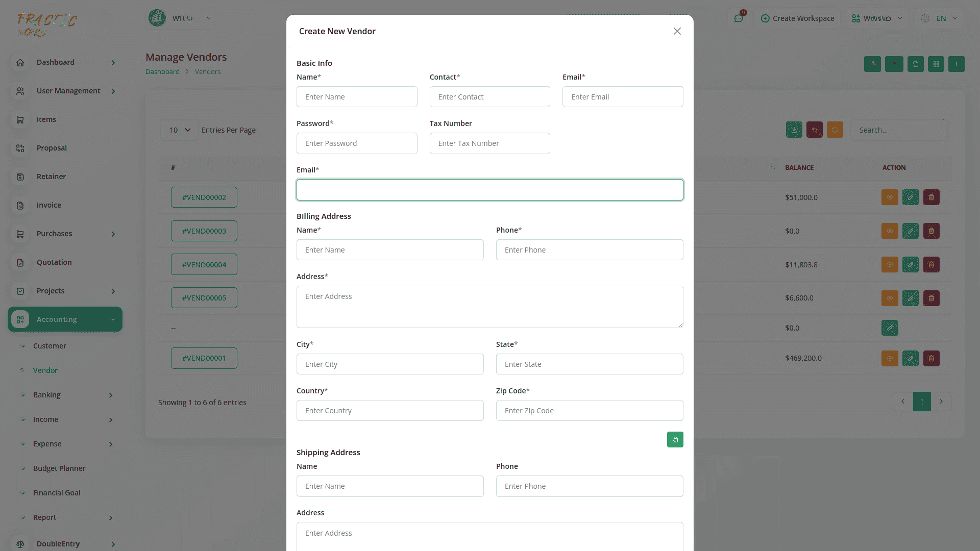Click Enter Tax Number input field
This screenshot has width=980, height=551.
tap(489, 143)
